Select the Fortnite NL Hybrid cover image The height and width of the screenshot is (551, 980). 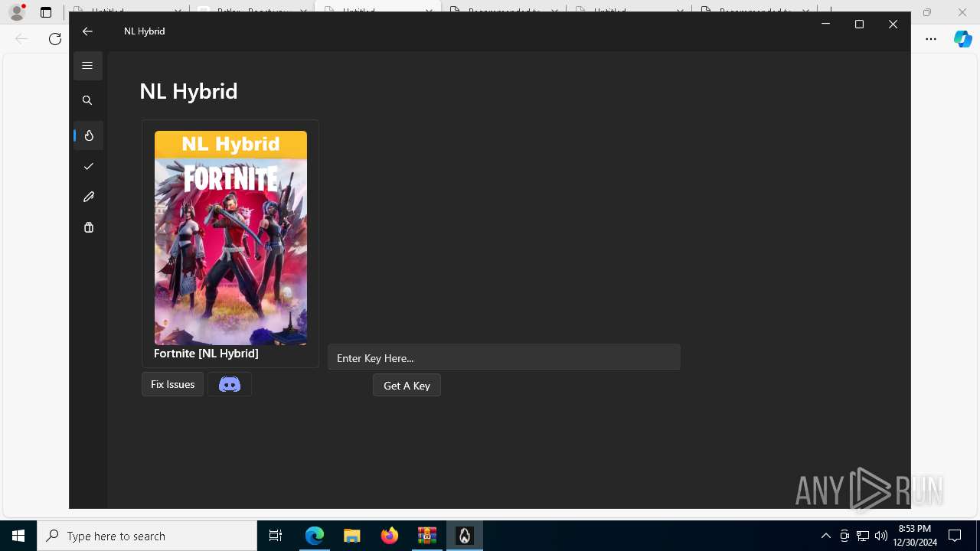(230, 238)
